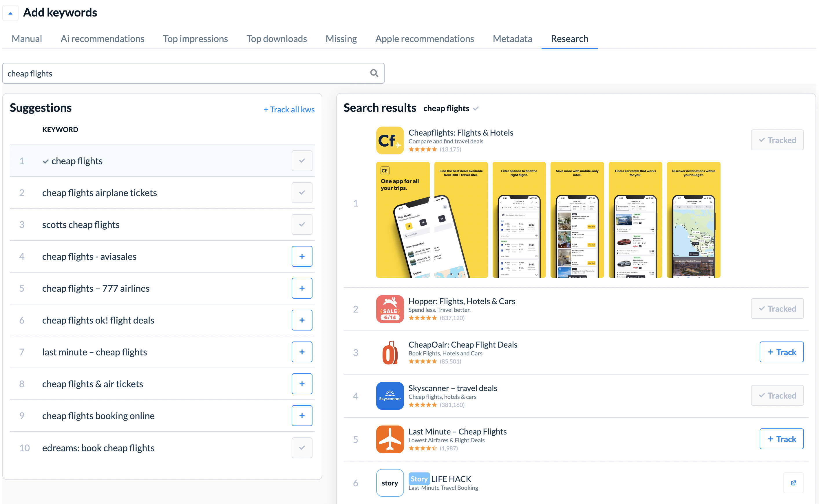Open the Hopper app icon

click(x=390, y=309)
